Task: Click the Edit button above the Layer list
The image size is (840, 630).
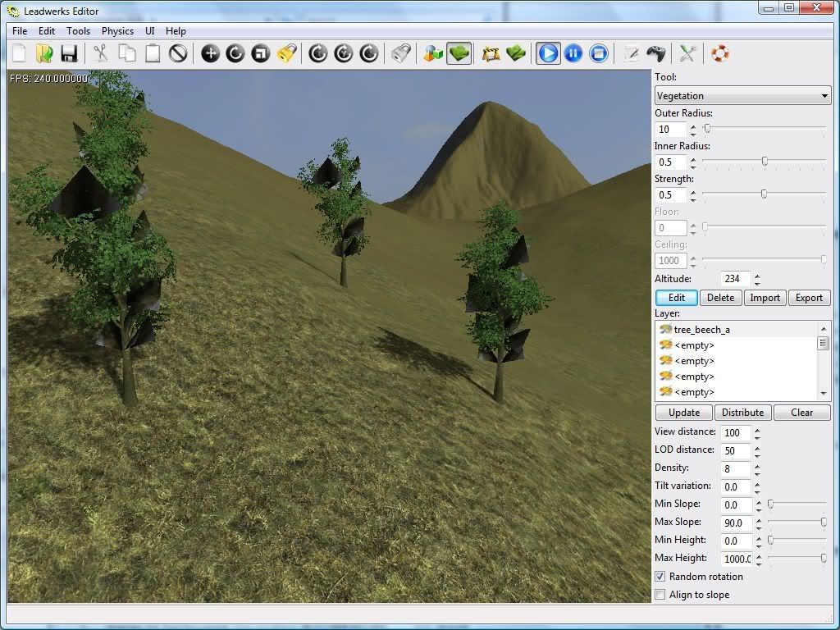Action: click(677, 298)
